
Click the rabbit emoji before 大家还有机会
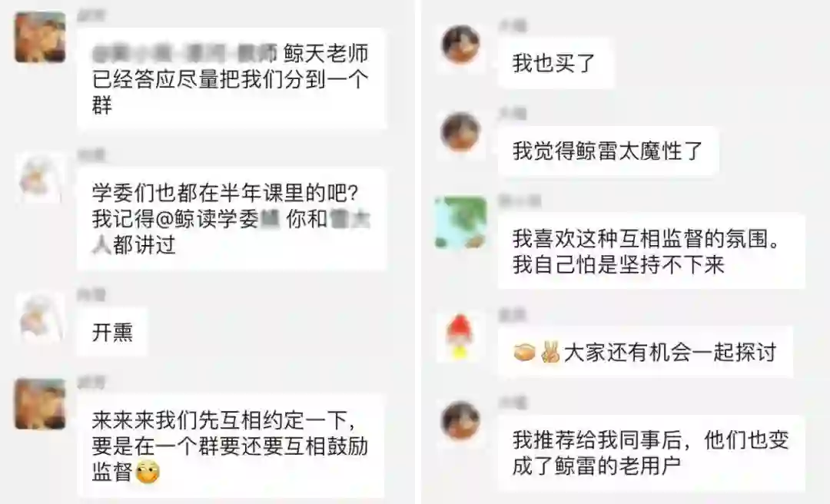point(550,352)
